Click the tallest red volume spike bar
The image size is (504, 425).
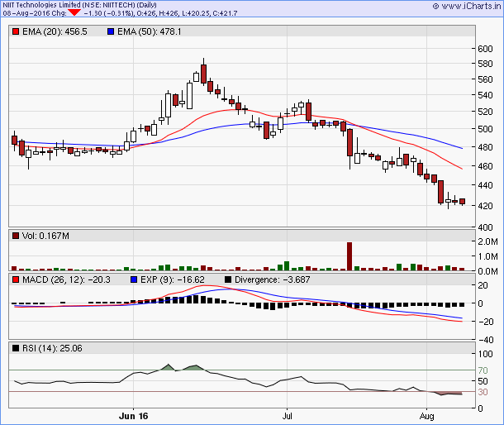click(x=349, y=256)
